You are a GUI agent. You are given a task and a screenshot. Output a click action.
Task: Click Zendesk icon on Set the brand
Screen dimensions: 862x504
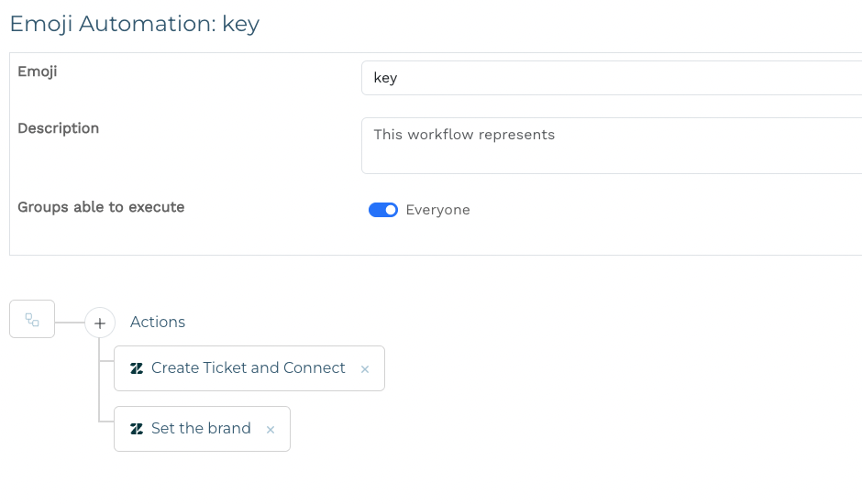point(137,429)
